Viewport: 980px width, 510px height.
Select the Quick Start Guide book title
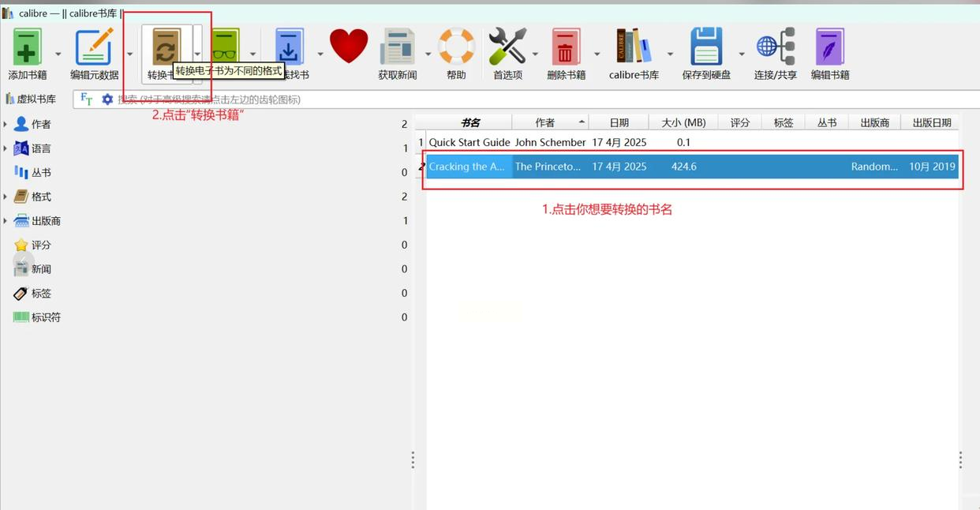pyautogui.click(x=469, y=143)
